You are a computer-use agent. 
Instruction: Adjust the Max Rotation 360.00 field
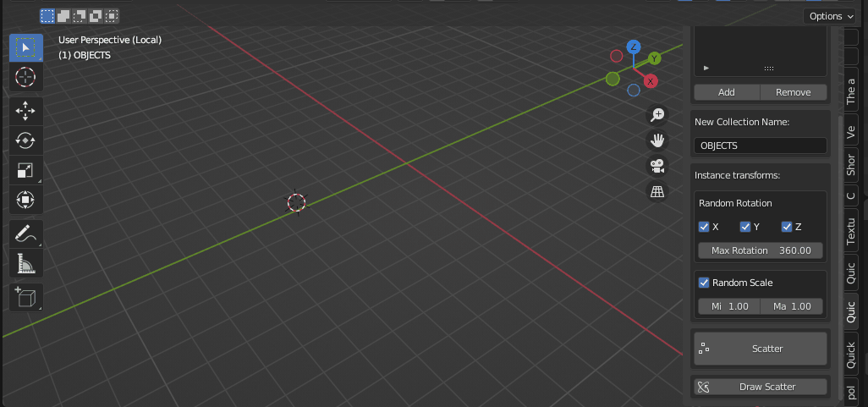point(761,250)
